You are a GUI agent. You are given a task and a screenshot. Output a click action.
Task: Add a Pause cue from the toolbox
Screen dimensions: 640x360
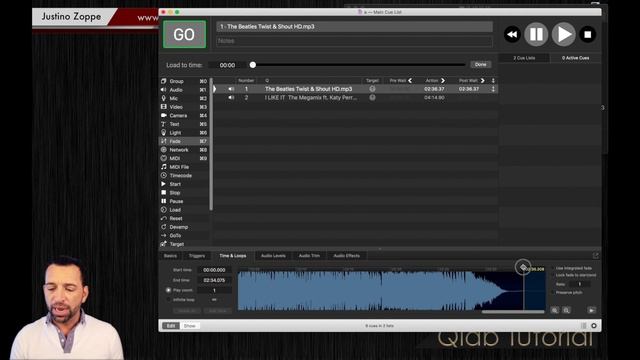pos(184,201)
